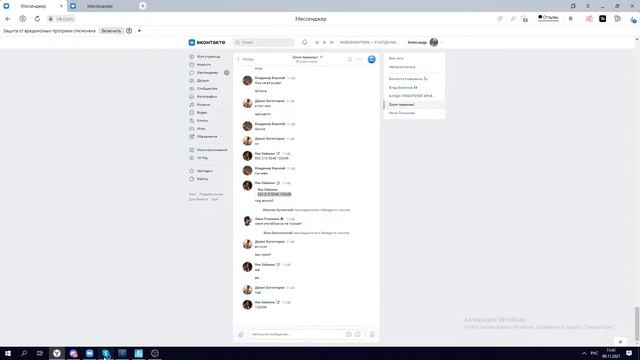Viewport: 640px width, 360px height.
Task: Play the music track in VK header
Action: 324,42
